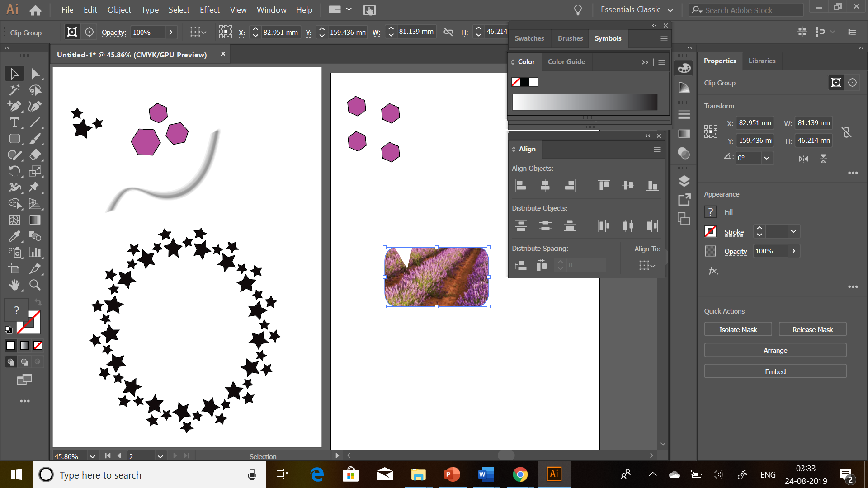Viewport: 868px width, 488px height.
Task: Select the Direct Selection tool
Action: click(x=35, y=74)
